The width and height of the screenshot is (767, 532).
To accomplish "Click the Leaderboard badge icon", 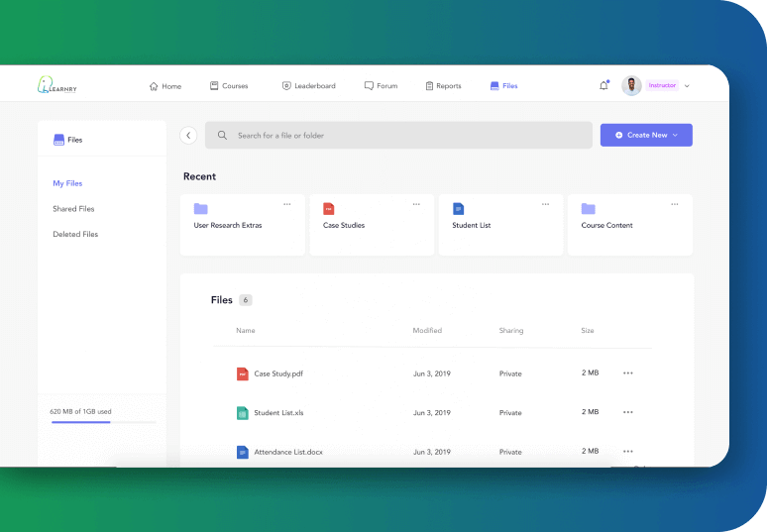I will [x=286, y=85].
